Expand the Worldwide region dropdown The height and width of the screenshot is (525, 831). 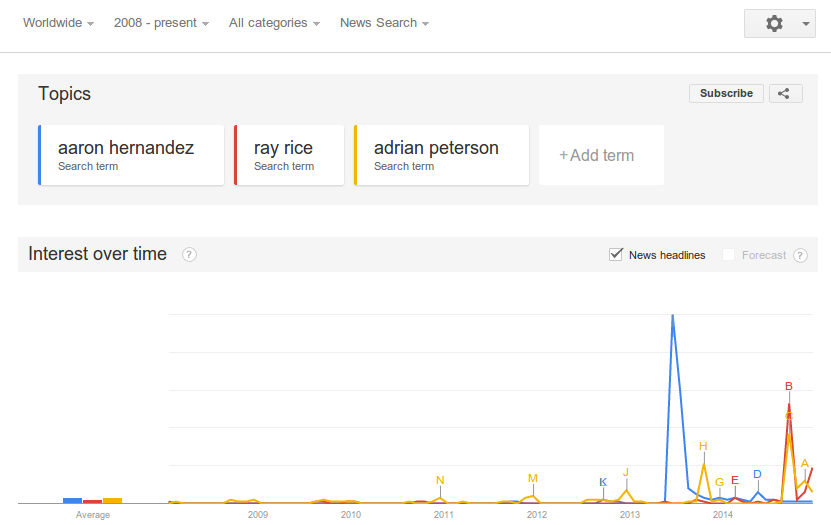pos(58,23)
